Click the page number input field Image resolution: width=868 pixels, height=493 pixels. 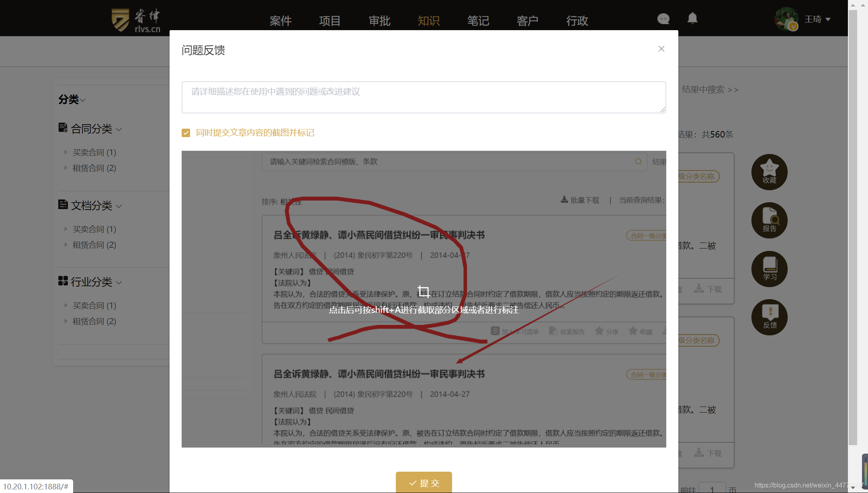(x=712, y=488)
